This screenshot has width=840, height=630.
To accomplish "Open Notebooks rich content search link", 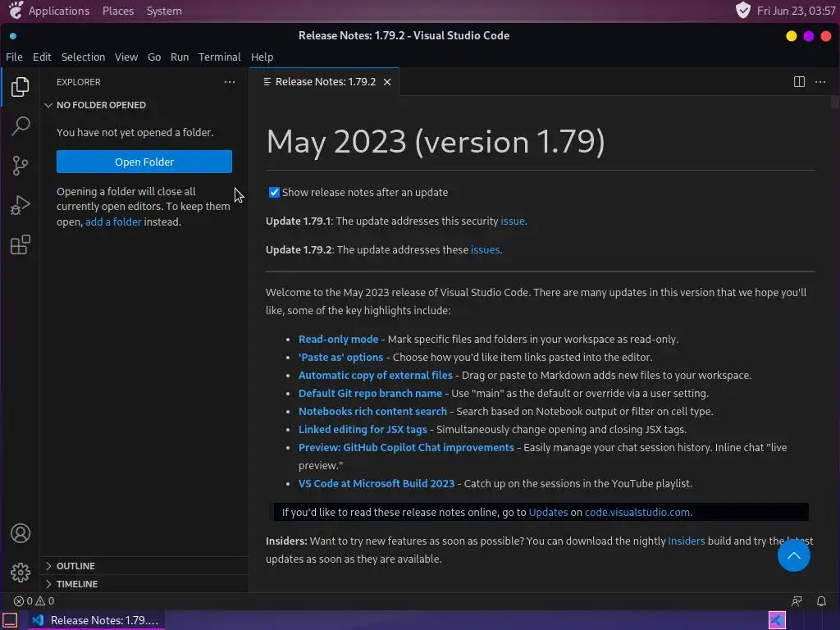I will pos(372,412).
